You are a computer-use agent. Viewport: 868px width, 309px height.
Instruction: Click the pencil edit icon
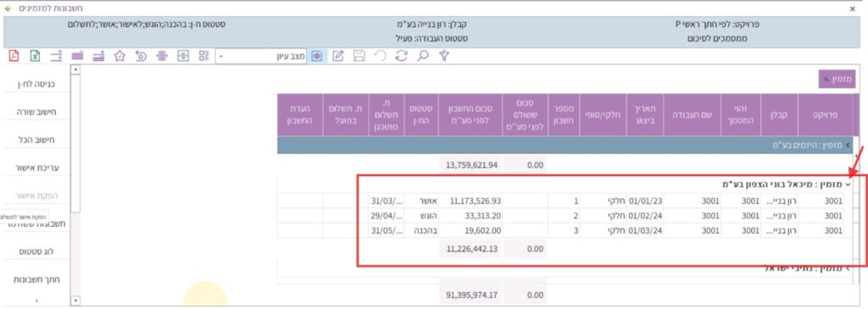click(x=338, y=56)
